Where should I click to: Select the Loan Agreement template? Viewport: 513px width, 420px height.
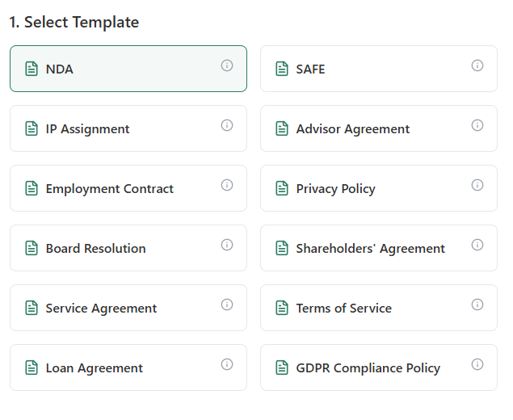click(x=121, y=368)
